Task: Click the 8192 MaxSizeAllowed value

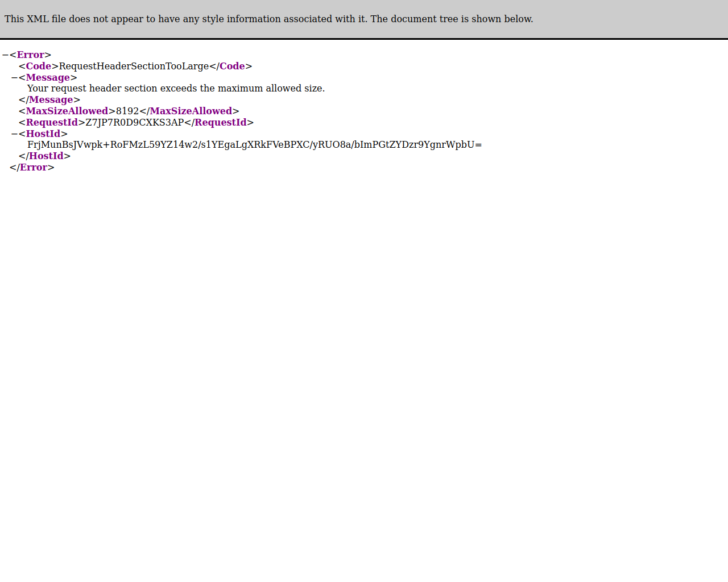Action: tap(127, 111)
